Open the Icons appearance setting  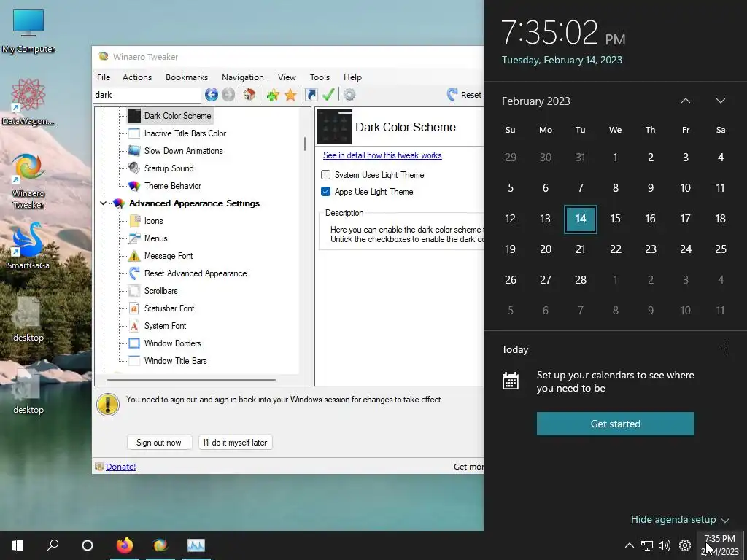point(146,221)
